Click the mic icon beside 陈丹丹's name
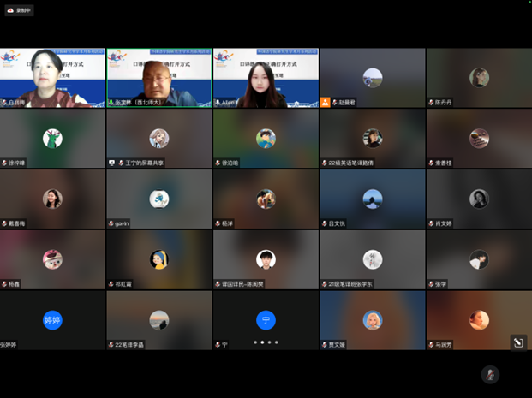 [x=432, y=103]
